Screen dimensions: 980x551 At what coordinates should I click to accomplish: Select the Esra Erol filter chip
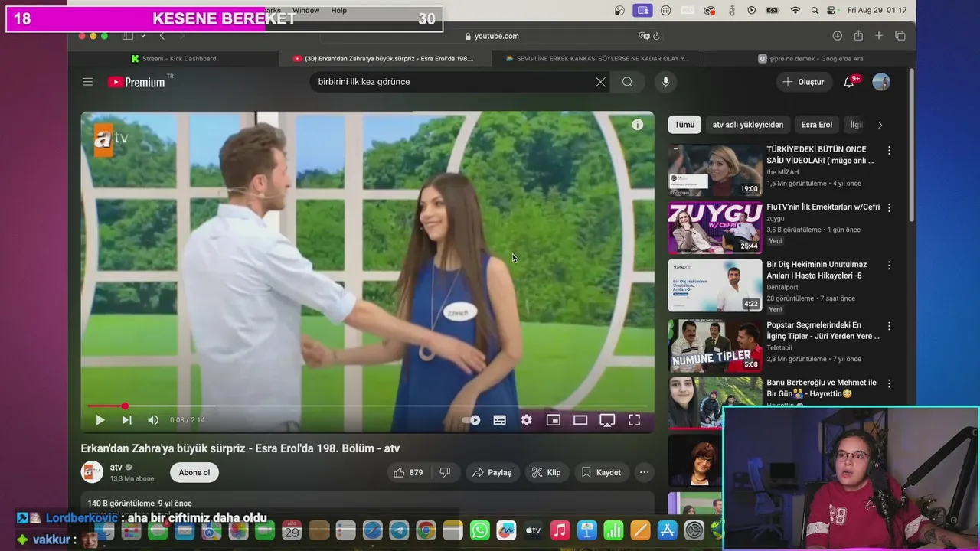pyautogui.click(x=816, y=125)
